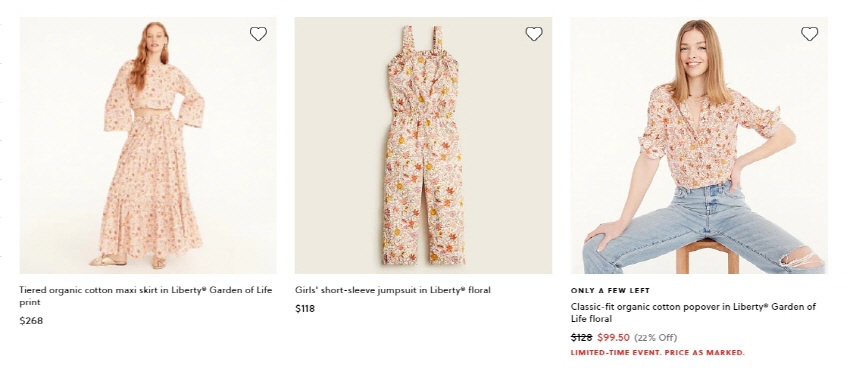Click the '(22% Off)' discount label
Viewport: 850px width, 370px height.
[x=655, y=337]
